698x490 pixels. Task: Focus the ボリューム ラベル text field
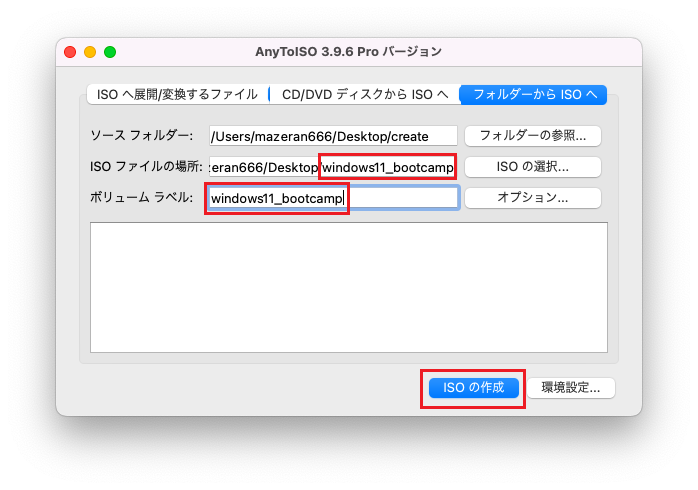coord(333,198)
